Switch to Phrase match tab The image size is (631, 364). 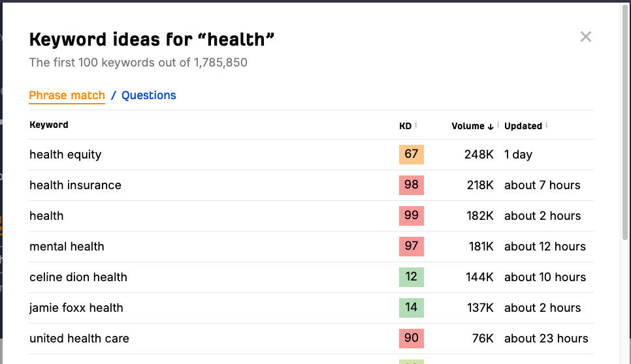[67, 95]
